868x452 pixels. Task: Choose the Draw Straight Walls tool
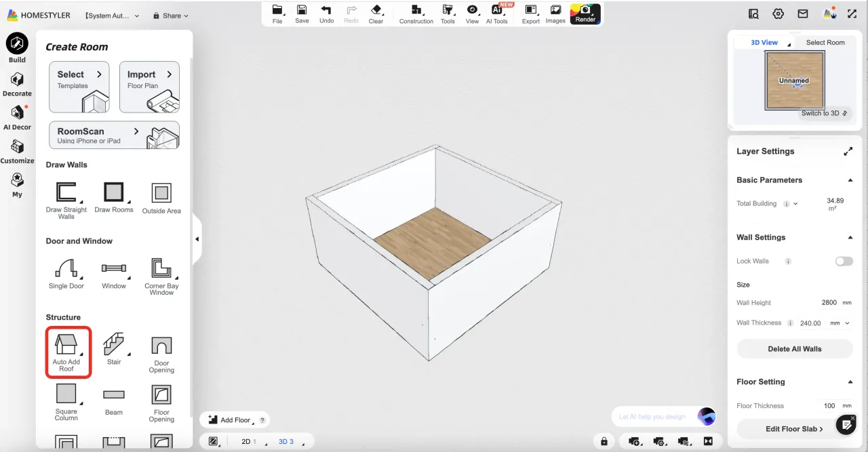66,193
